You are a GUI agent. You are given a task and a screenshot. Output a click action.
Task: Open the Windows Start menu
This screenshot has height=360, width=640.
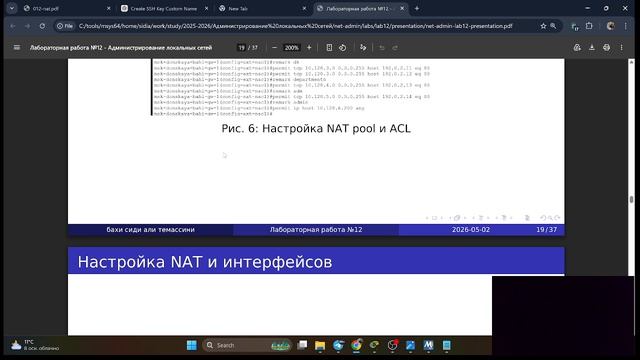tap(191, 345)
